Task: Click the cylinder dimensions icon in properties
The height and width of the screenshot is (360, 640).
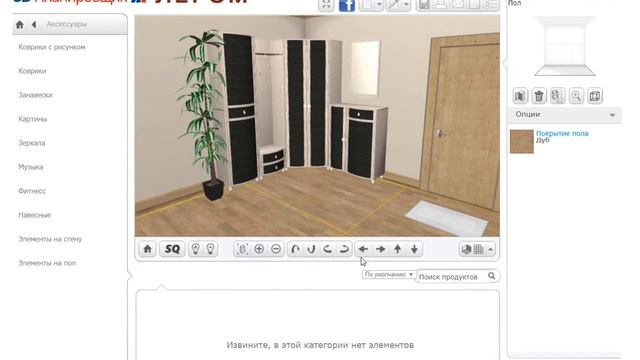Action: (558, 96)
